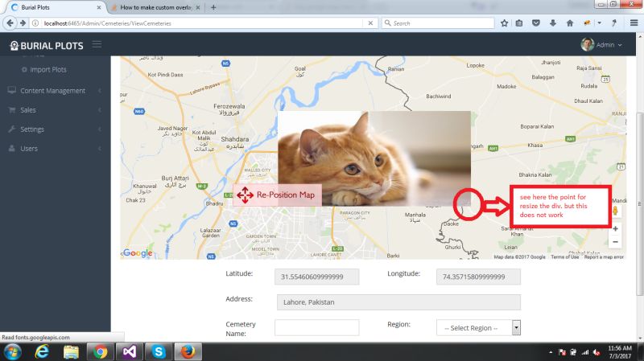Image resolution: width=644 pixels, height=361 pixels.
Task: Focus the Cemetery Name input
Action: tap(316, 328)
